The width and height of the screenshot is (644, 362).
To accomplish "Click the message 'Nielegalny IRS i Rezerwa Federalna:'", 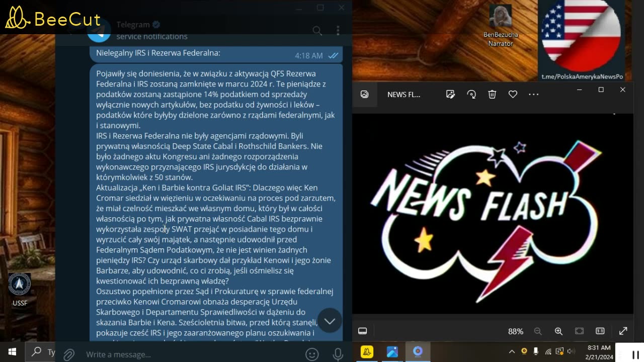I will tap(158, 53).
